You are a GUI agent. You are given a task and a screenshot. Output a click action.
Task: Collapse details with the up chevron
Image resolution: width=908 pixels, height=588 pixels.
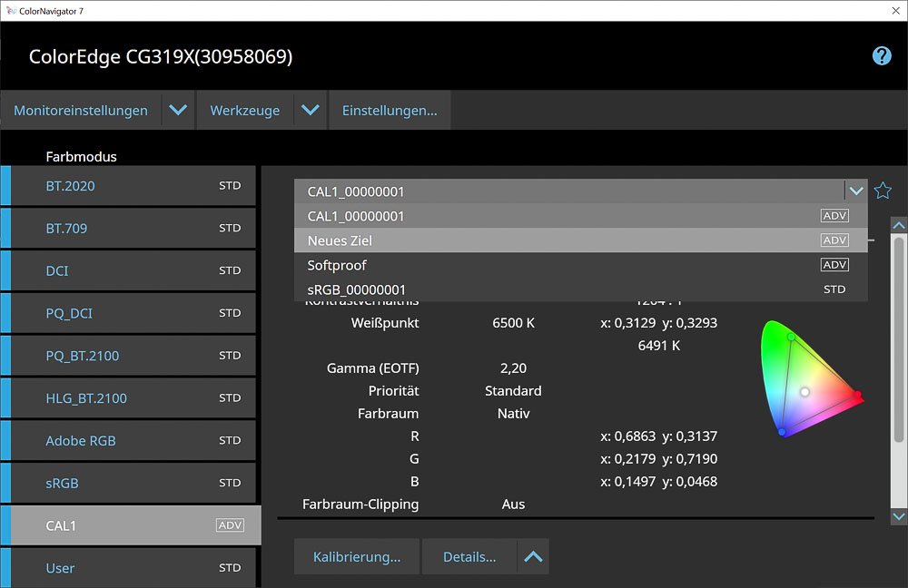click(x=533, y=557)
